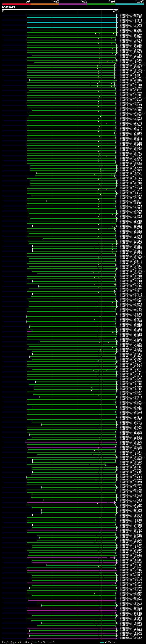Screen dimensions: 146x644
Task: Select hit label UniRef100_Q8S208
Action: pos(131,316)
